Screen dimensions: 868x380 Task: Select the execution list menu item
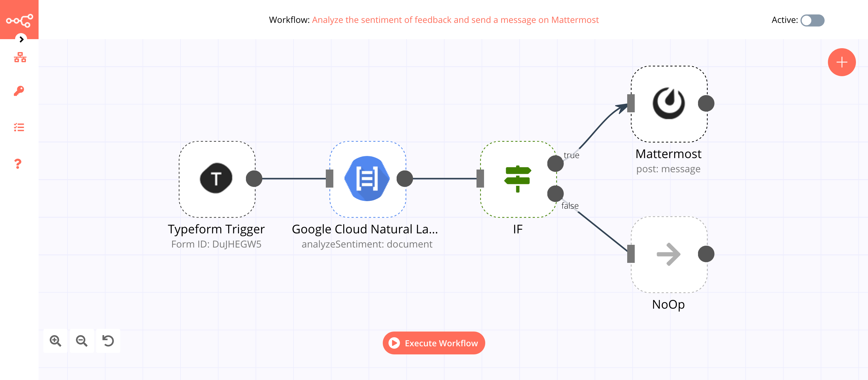[19, 128]
